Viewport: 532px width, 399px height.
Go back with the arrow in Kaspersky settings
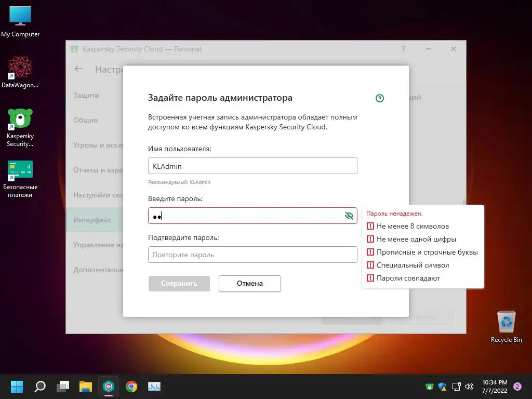79,69
